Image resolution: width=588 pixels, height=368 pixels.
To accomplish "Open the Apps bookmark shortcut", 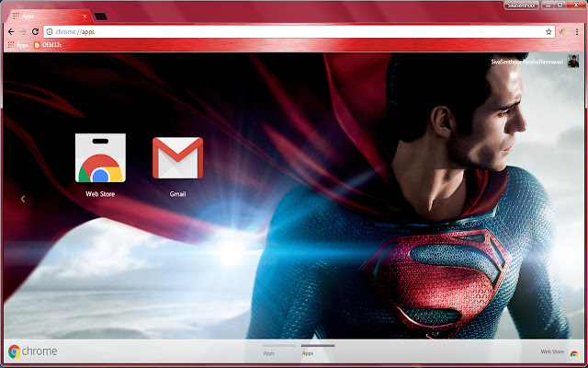I will 18,45.
